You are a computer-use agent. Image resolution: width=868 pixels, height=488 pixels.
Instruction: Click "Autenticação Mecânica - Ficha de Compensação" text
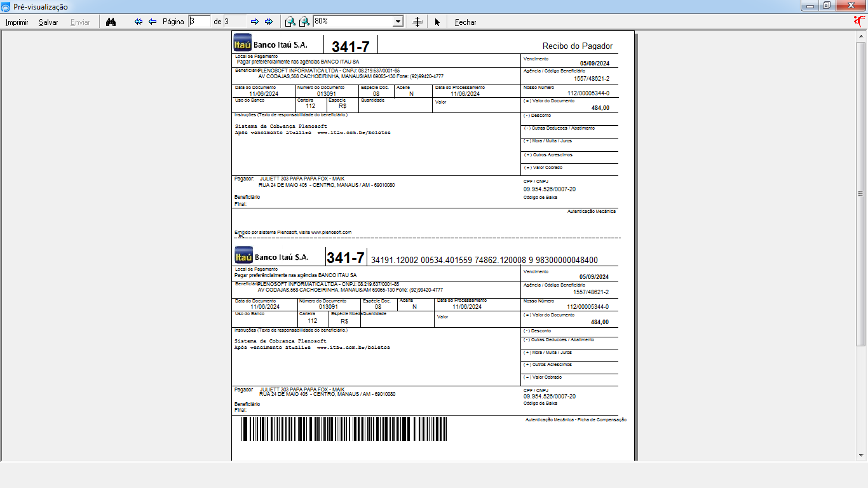point(576,420)
